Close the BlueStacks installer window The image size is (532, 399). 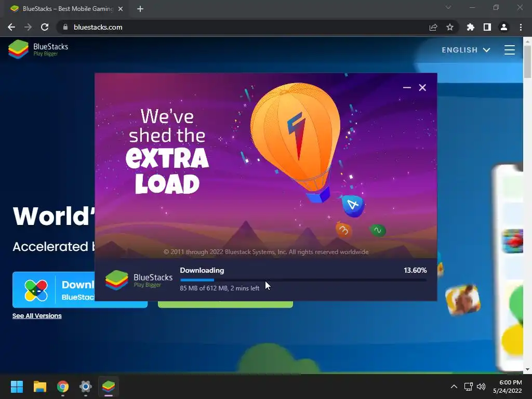click(x=422, y=87)
